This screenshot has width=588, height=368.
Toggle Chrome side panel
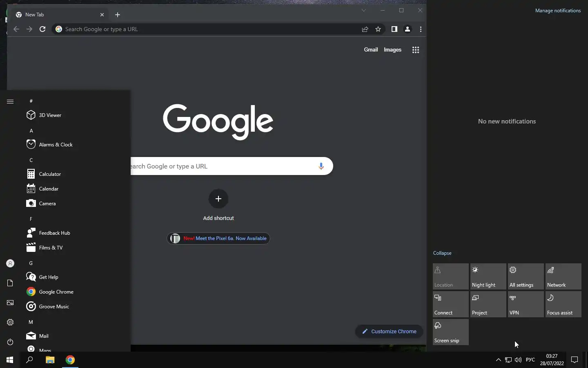coord(394,29)
